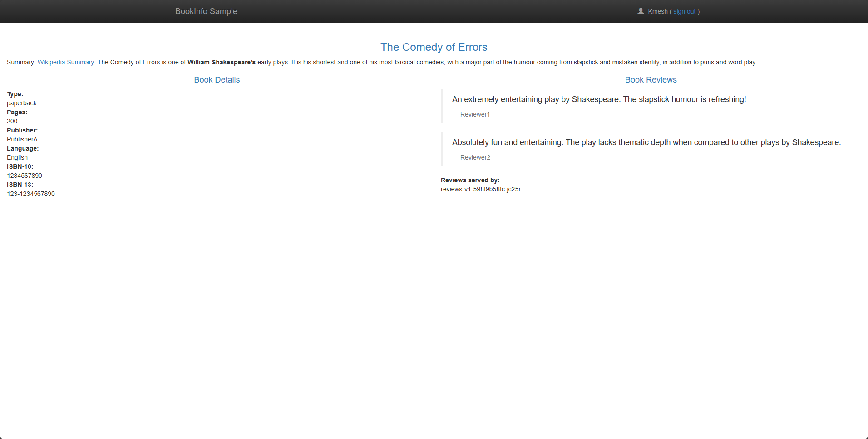Click Reviewer2's review about thematic depth
This screenshot has width=868, height=439.
click(646, 142)
